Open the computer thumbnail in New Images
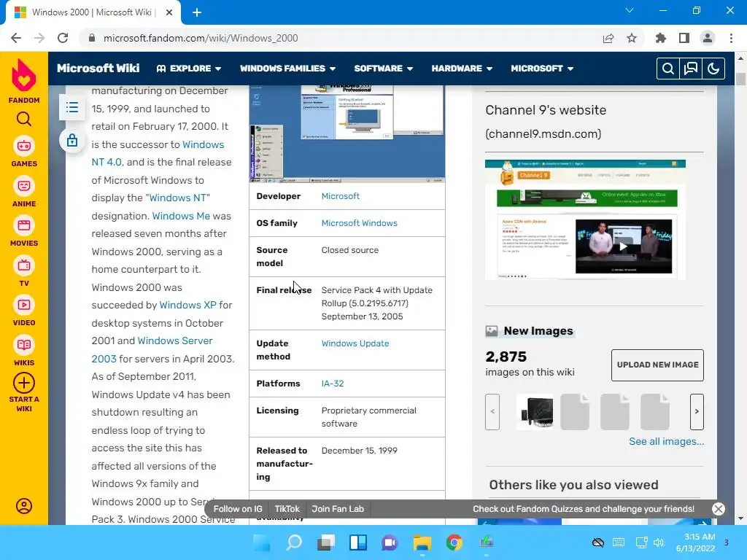 535,411
